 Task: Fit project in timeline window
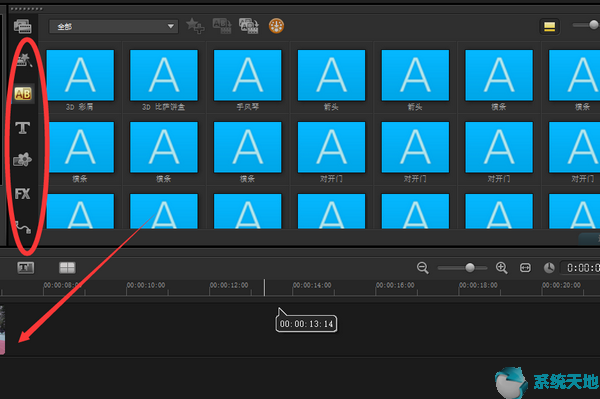[525, 268]
